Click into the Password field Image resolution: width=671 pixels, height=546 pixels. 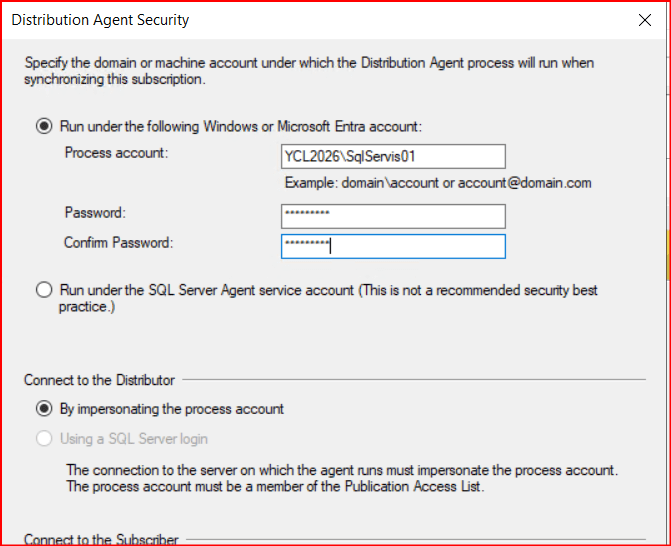[x=393, y=216]
